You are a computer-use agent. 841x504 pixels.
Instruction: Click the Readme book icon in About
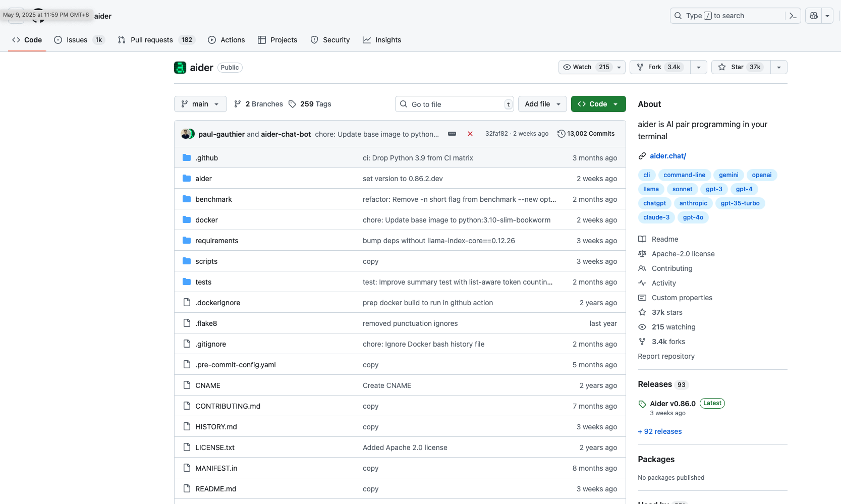pyautogui.click(x=642, y=239)
